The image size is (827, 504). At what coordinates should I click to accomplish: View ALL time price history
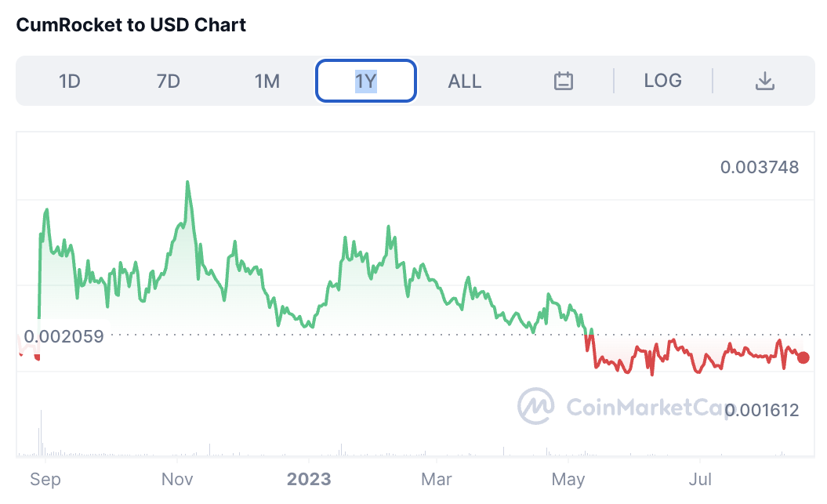click(465, 81)
